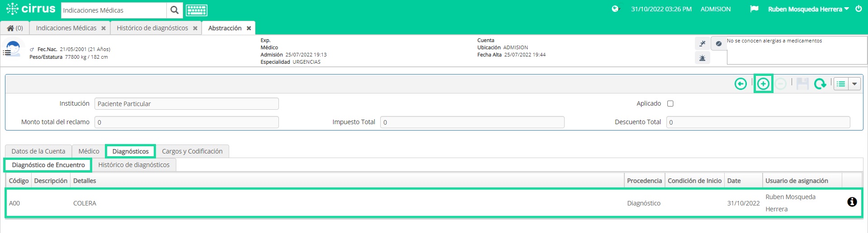Click the home tab button

15,28
